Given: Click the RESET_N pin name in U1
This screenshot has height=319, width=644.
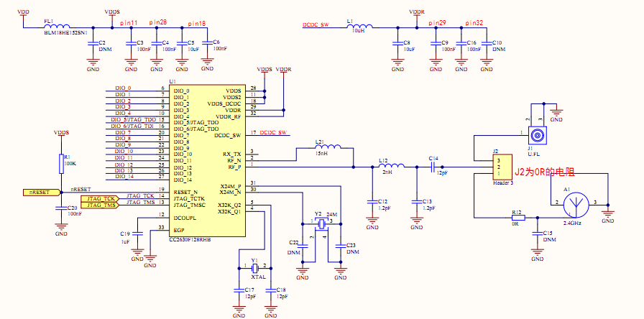Looking at the screenshot, I should point(185,192).
